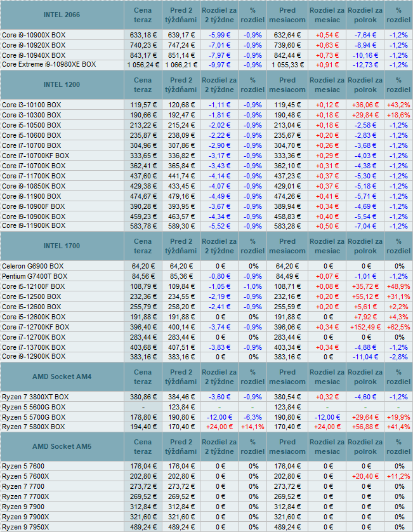This screenshot has height=532, width=413.
Task: Open the Ryzen 7 3800XT BOX entry
Action: coord(35,397)
